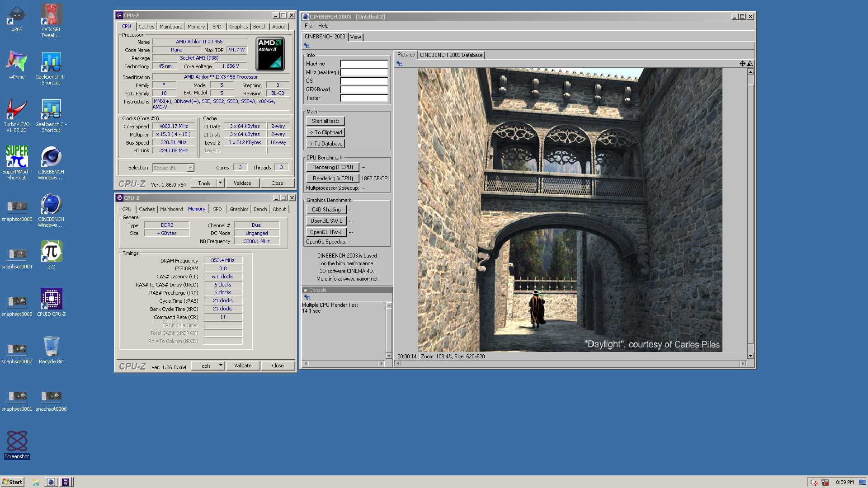Switch to Caches tab in top CPU-Z window
The width and height of the screenshot is (868, 488).
pyautogui.click(x=146, y=27)
